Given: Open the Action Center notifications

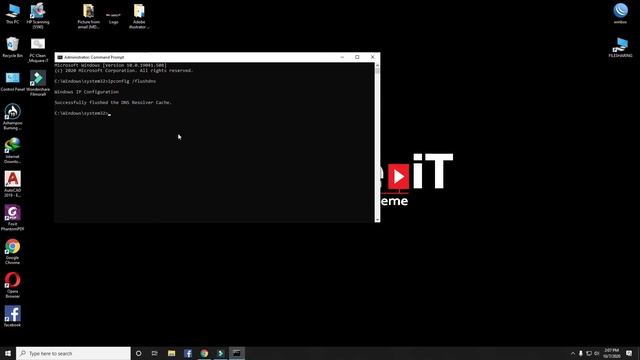Looking at the screenshot, I should (629, 353).
